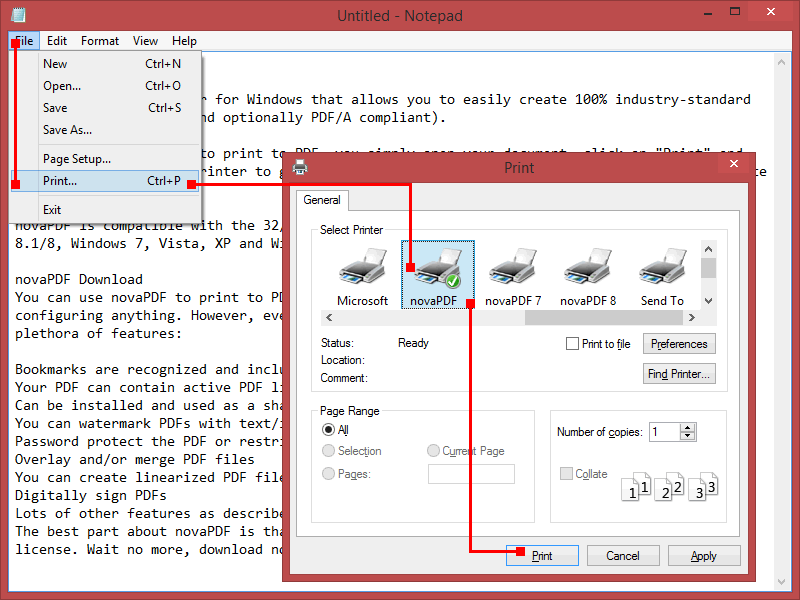This screenshot has width=800, height=600.
Task: Open the Edit menu
Action: coord(57,41)
